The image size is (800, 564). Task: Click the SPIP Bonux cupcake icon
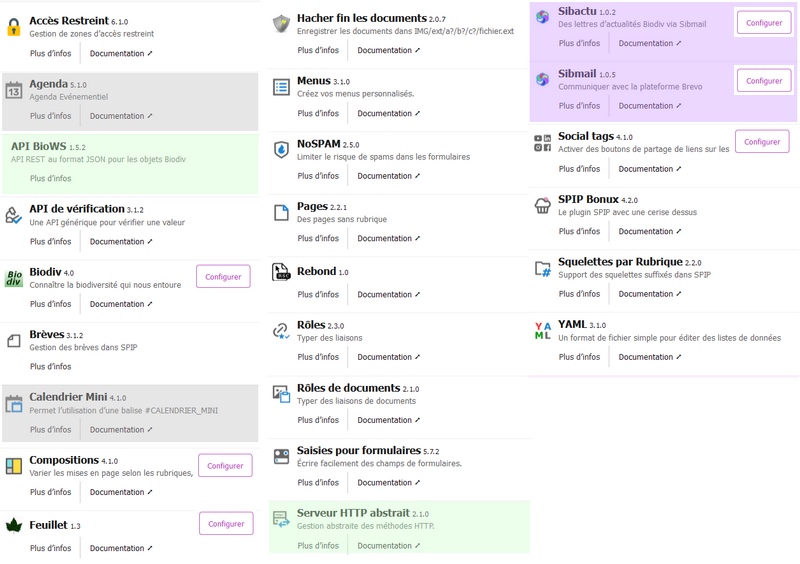point(542,206)
